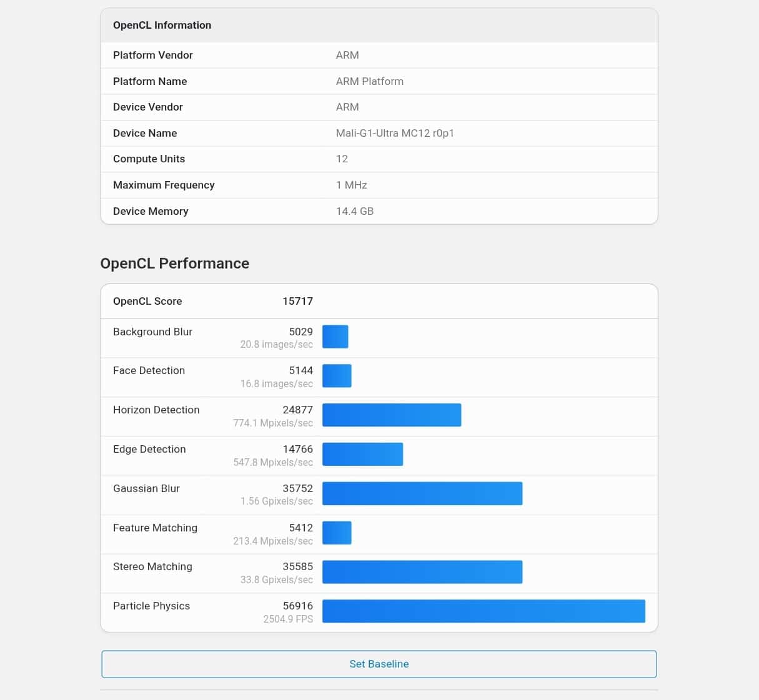Click the ARM Platform name value

click(x=370, y=81)
